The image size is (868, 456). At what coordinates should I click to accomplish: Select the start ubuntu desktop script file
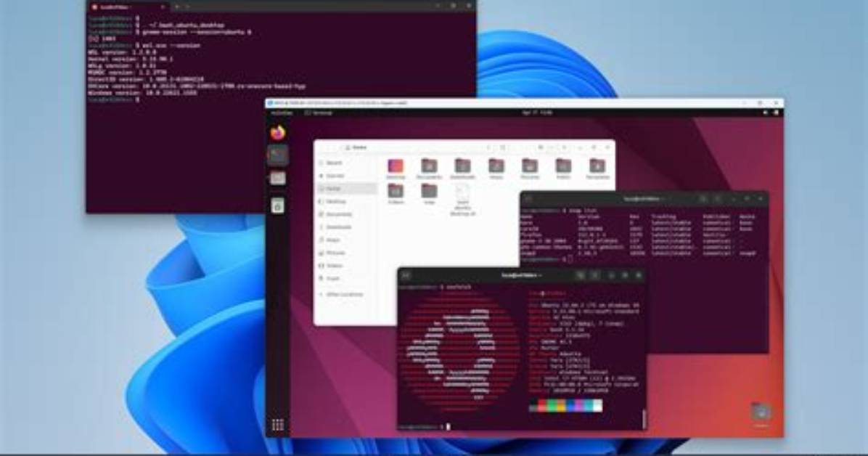tap(462, 200)
